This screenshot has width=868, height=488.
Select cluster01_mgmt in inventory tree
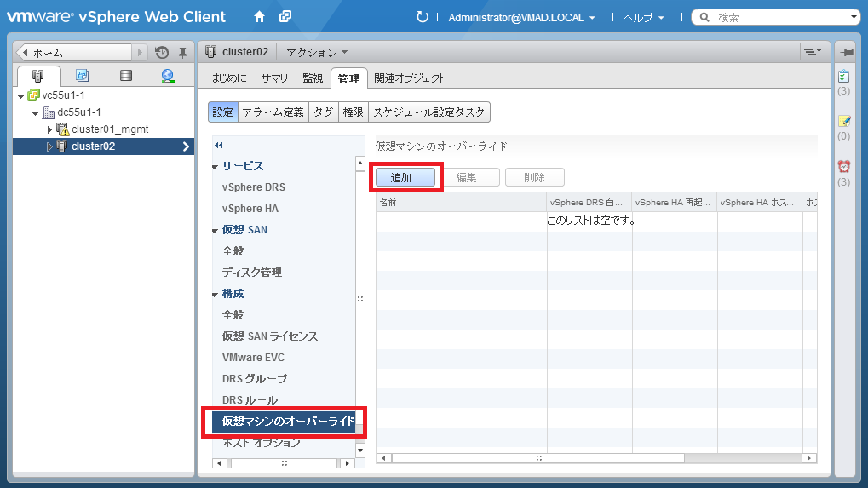point(110,129)
